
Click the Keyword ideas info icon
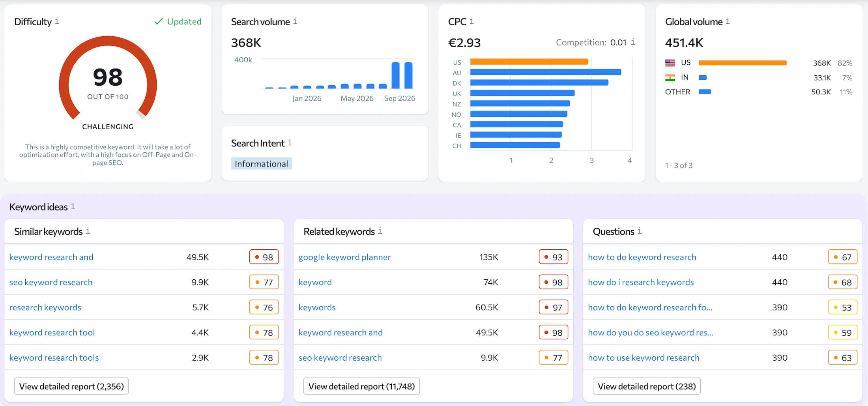[x=73, y=206]
